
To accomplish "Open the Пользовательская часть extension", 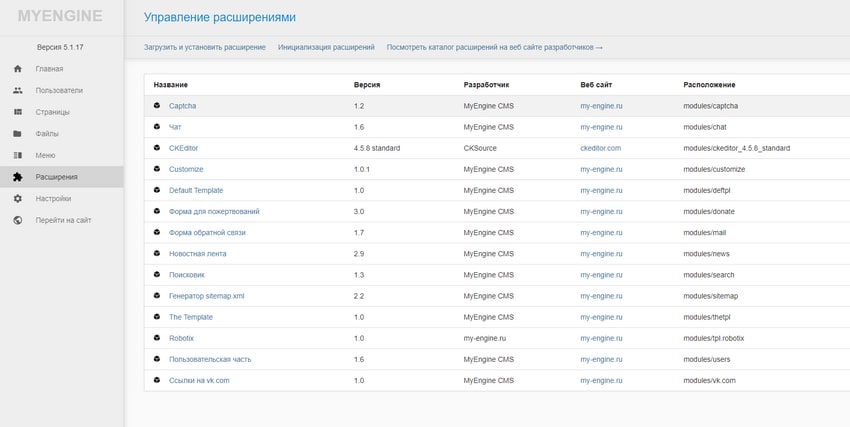I will coord(210,359).
